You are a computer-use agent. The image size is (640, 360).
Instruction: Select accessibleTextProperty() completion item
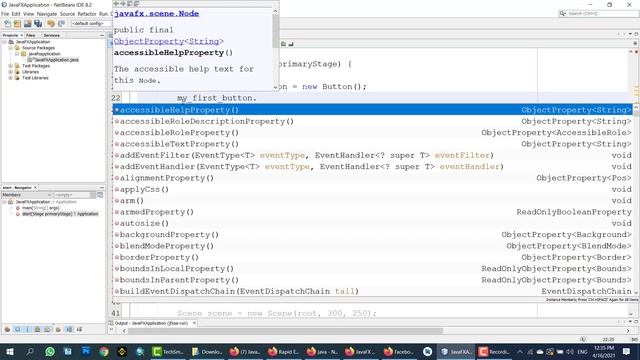click(373, 144)
